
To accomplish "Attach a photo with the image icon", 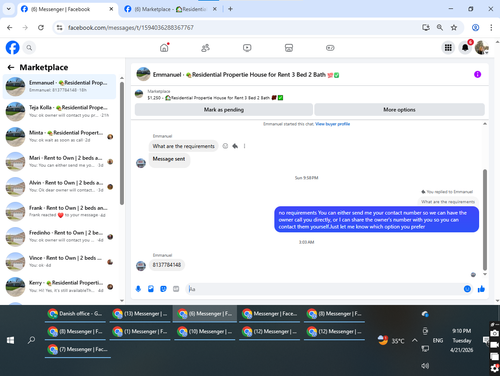I will (151, 289).
